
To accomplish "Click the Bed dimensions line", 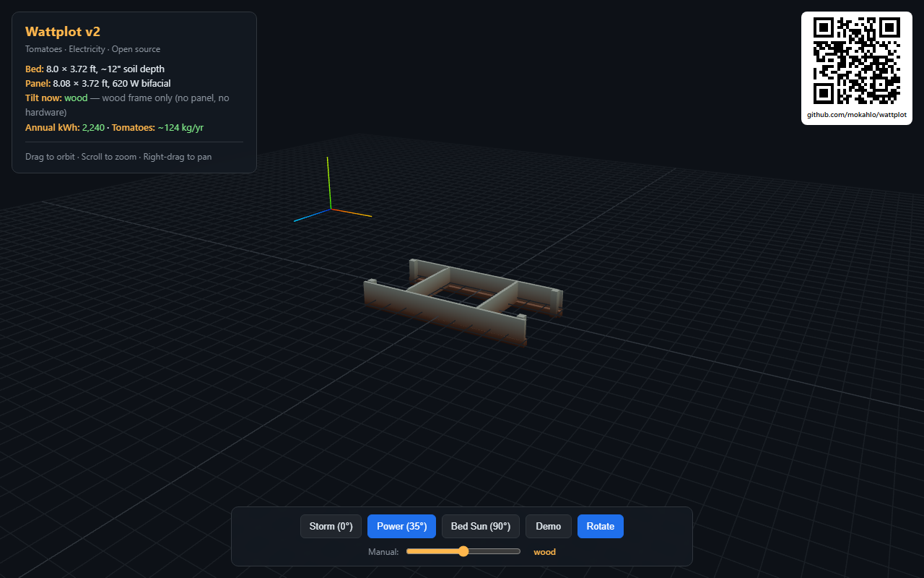I will coord(95,69).
